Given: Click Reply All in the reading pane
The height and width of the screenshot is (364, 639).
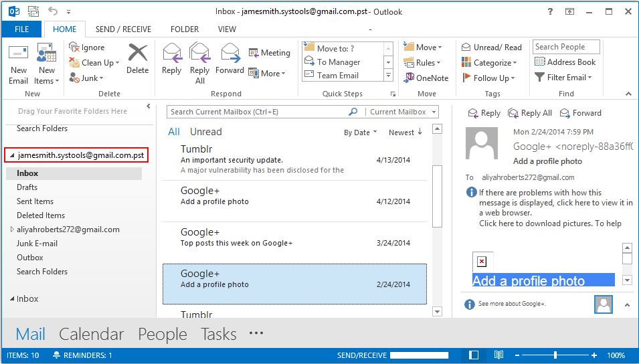Looking at the screenshot, I should coord(530,113).
